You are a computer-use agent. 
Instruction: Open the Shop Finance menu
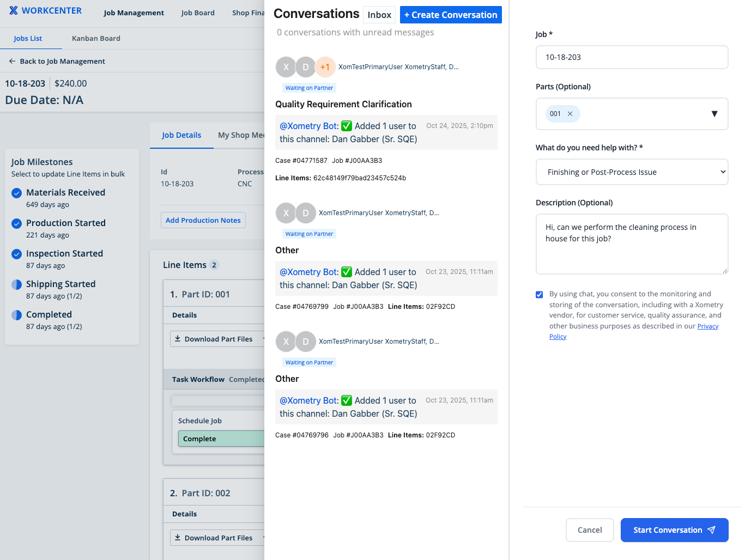point(248,13)
